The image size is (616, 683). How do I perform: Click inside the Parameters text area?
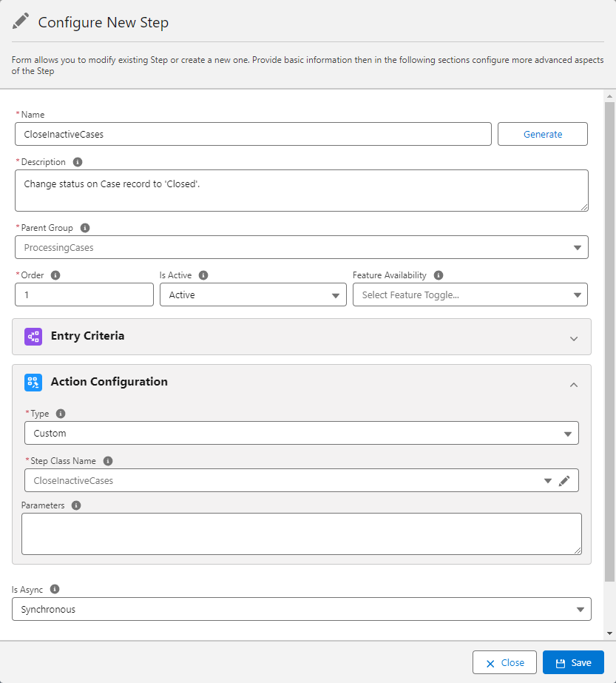pos(301,533)
